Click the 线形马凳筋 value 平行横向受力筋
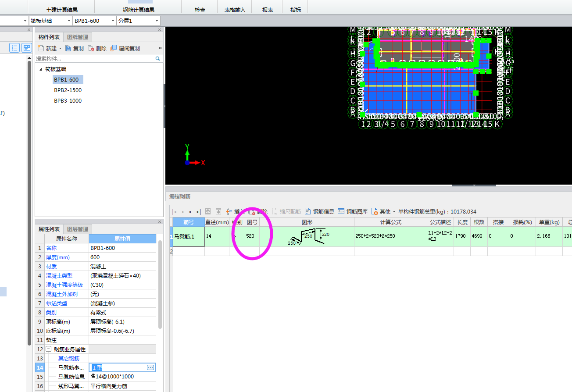Viewport: 572px width, 392px height. coord(122,386)
